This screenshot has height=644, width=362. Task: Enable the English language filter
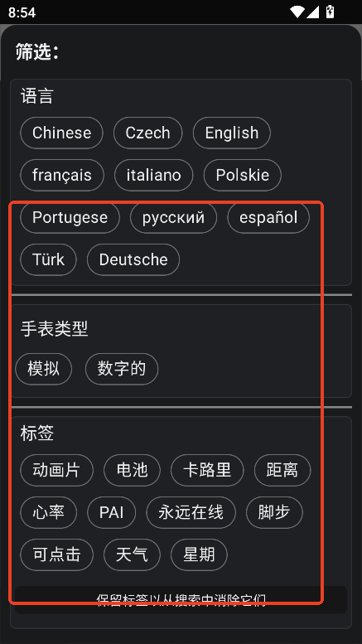[x=231, y=133]
